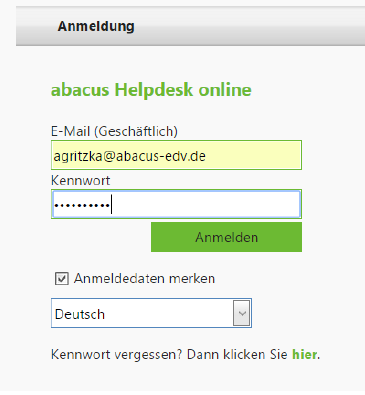Screen dimensions: 365x395
Task: Click the empty gray Anmeldung header bar area
Action: pos(250,26)
